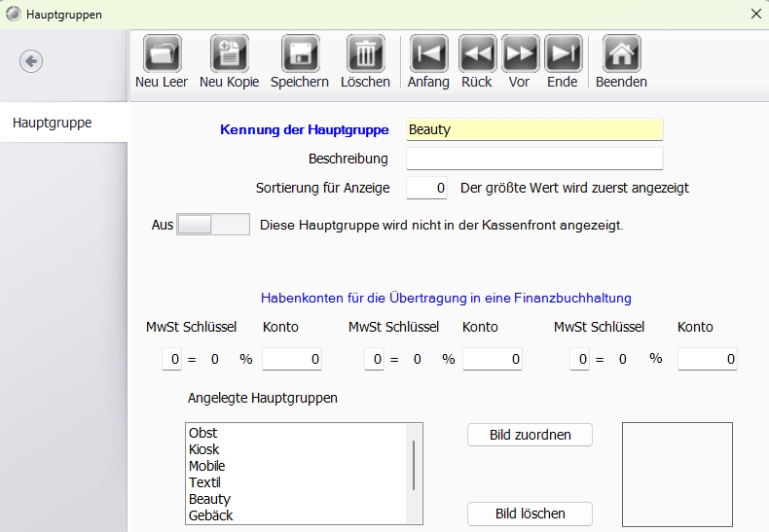The image size is (769, 532).
Task: Click the second MwSt Schlüssel field
Action: click(374, 359)
